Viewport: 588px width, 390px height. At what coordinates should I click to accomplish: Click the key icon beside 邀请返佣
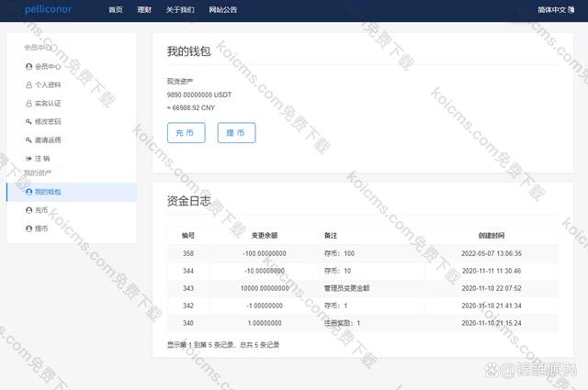pyautogui.click(x=28, y=140)
